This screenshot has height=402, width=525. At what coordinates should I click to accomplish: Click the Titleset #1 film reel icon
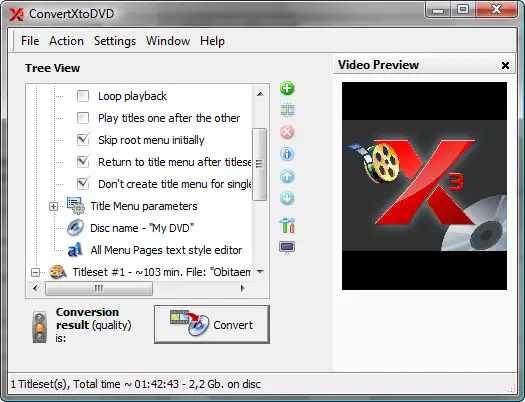pyautogui.click(x=58, y=272)
